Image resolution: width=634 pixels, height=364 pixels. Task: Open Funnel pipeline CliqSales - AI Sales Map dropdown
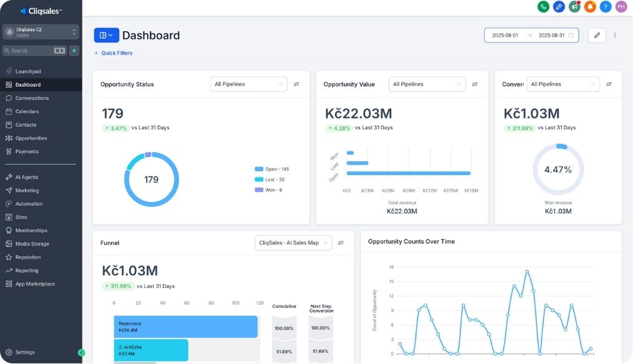[293, 243]
